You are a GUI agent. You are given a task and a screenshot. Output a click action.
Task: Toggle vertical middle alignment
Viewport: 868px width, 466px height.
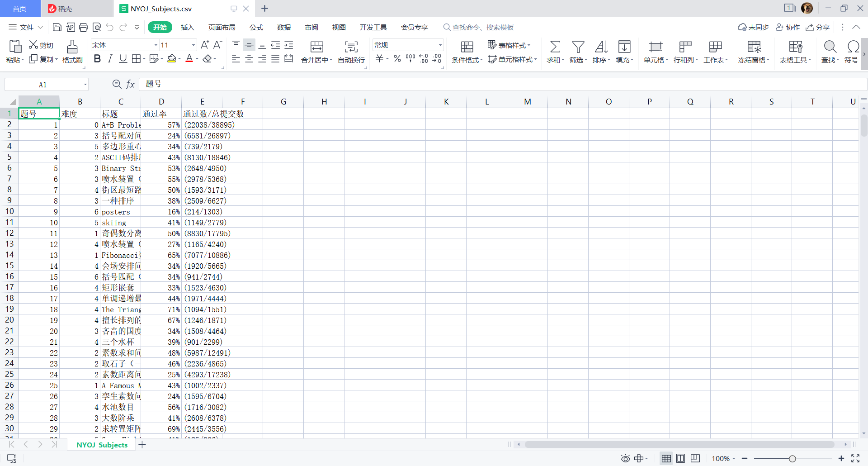[x=249, y=45]
